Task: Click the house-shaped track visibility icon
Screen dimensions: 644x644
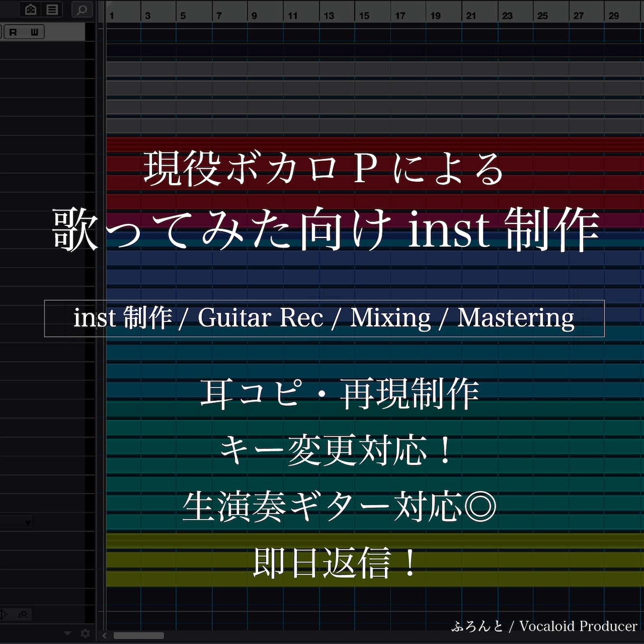Action: coord(31,9)
